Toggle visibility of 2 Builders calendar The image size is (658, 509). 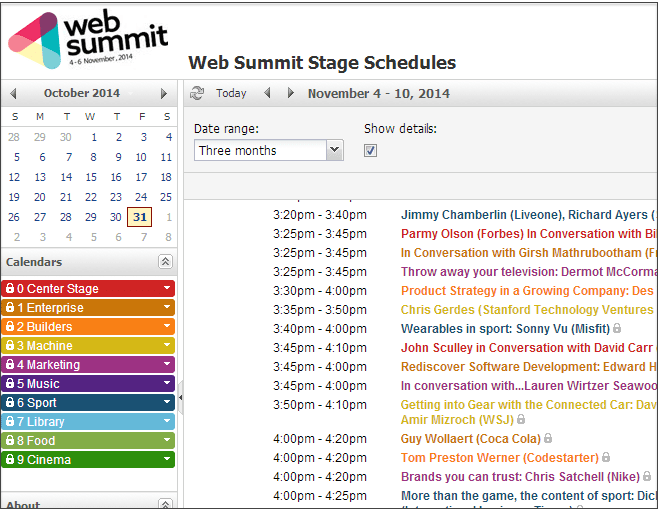click(x=88, y=326)
